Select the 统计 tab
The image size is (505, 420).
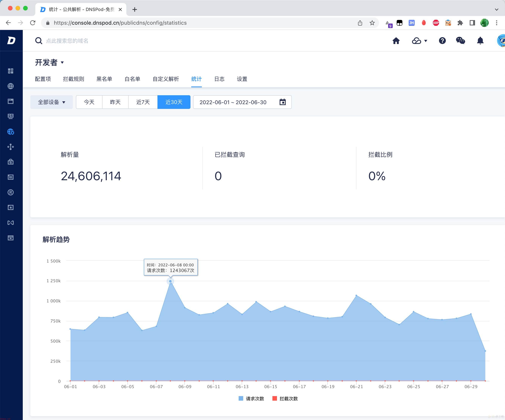(x=197, y=79)
